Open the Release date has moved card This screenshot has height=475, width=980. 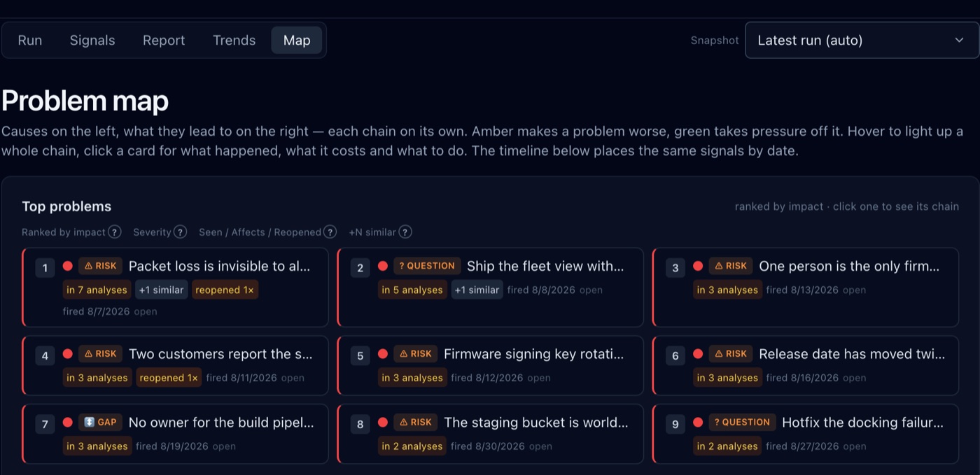coord(805,365)
